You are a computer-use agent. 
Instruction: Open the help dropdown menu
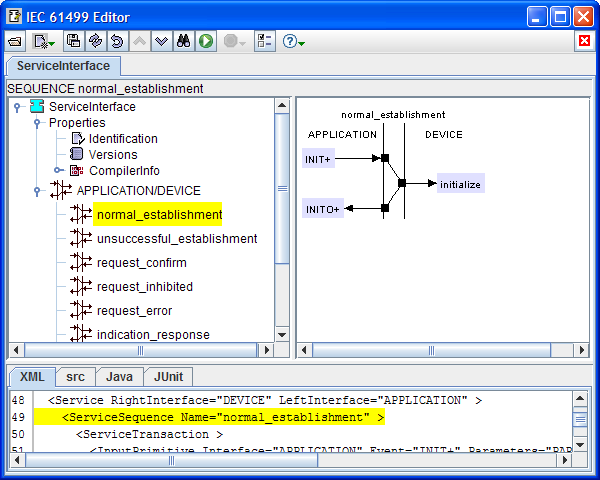click(x=293, y=41)
